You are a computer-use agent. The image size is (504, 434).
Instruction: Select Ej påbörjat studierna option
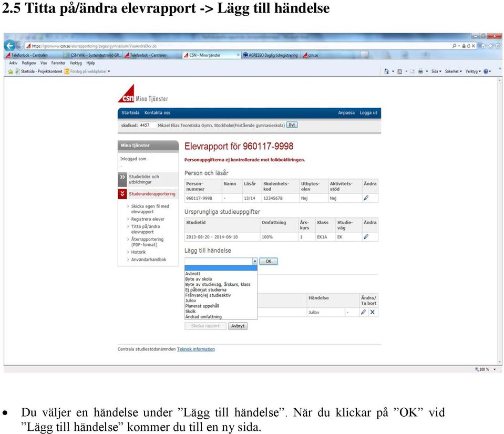221,290
